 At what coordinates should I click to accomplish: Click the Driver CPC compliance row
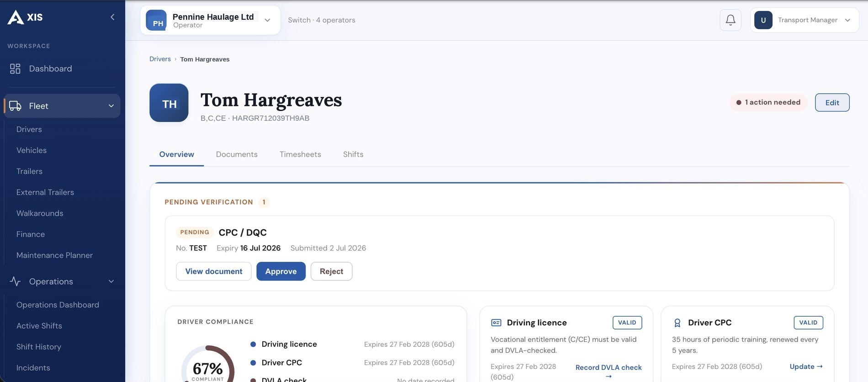352,363
